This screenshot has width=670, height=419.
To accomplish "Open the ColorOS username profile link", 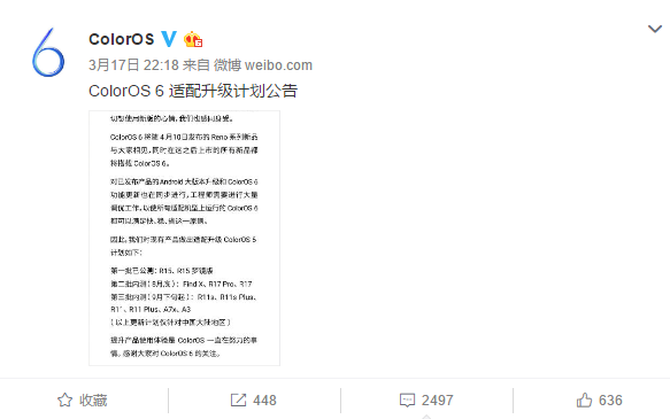I will coord(121,39).
